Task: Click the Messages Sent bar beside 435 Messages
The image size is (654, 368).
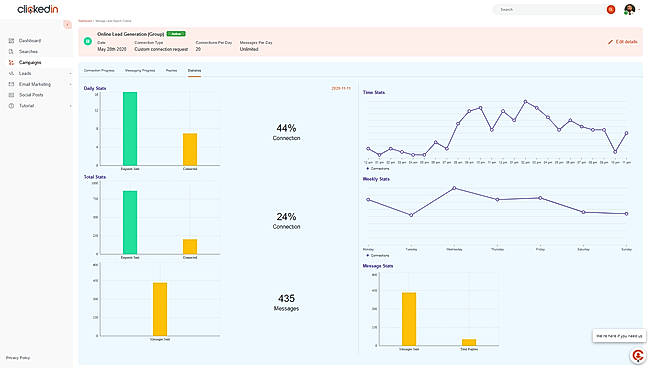Action: (x=160, y=309)
